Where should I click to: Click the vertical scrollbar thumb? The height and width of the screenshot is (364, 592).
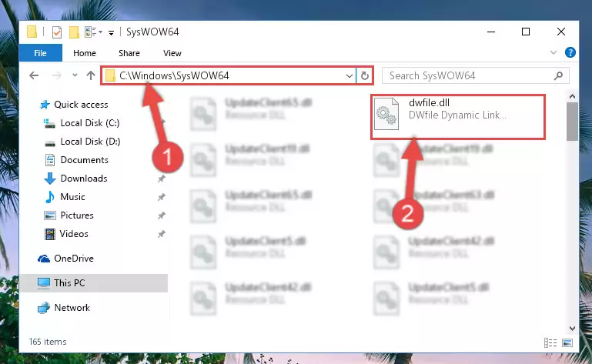(572, 122)
